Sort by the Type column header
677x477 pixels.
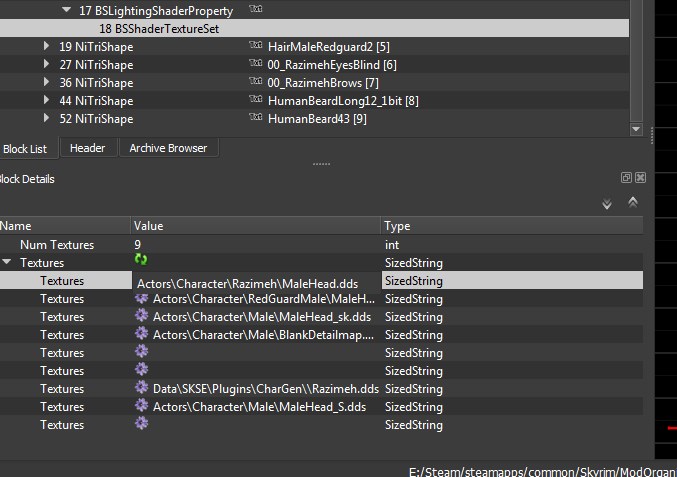click(512, 225)
